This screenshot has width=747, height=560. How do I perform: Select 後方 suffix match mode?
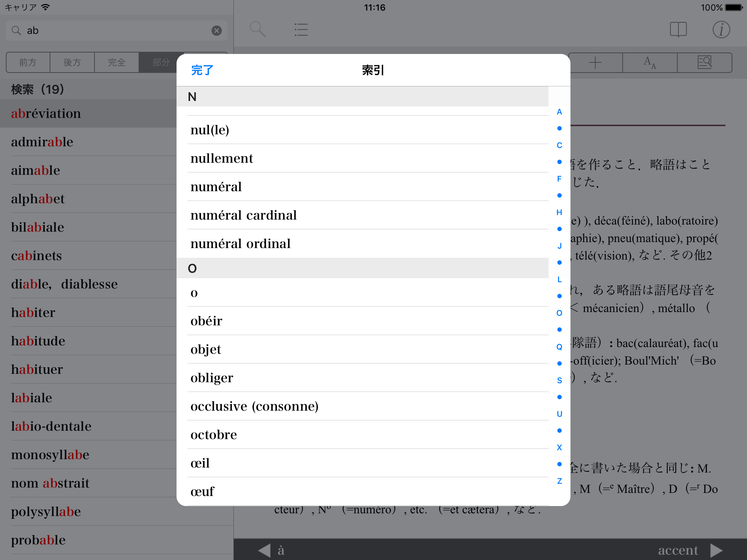pyautogui.click(x=72, y=63)
